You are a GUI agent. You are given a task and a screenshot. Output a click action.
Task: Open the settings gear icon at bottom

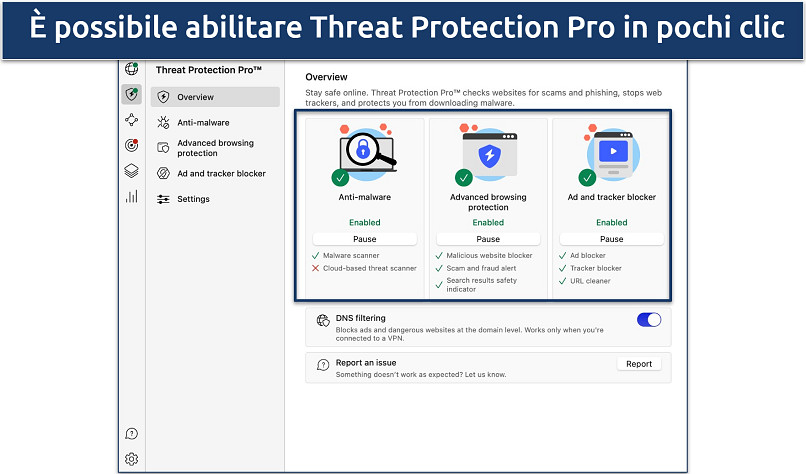click(131, 459)
